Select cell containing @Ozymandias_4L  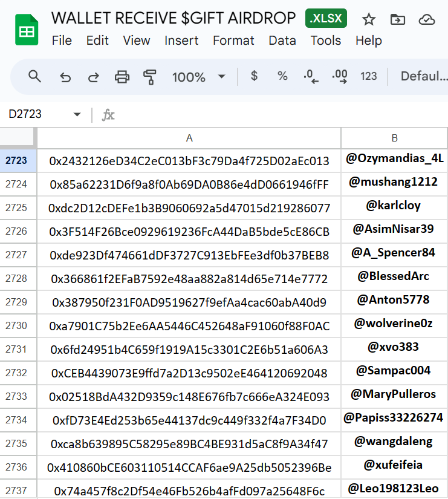(x=394, y=161)
